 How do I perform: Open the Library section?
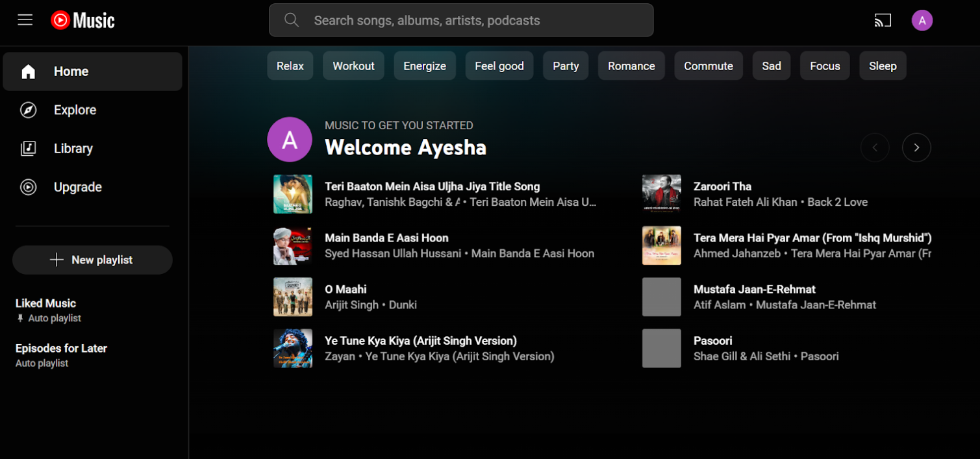tap(92, 149)
